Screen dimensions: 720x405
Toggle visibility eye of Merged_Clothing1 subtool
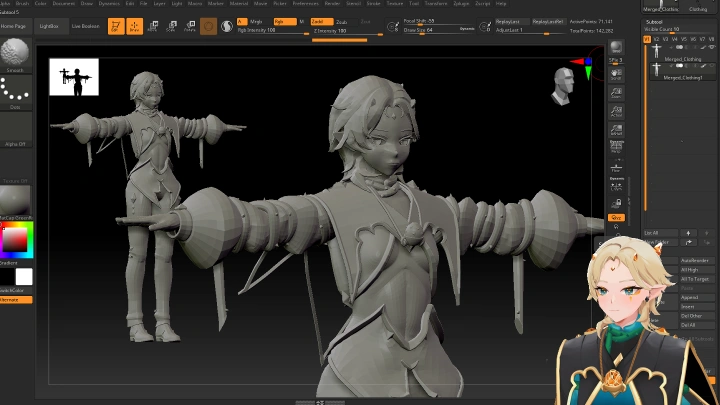pos(712,66)
